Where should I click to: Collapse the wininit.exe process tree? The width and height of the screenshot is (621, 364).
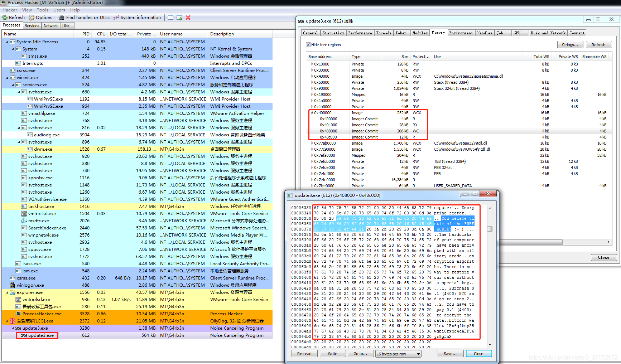pyautogui.click(x=8, y=78)
